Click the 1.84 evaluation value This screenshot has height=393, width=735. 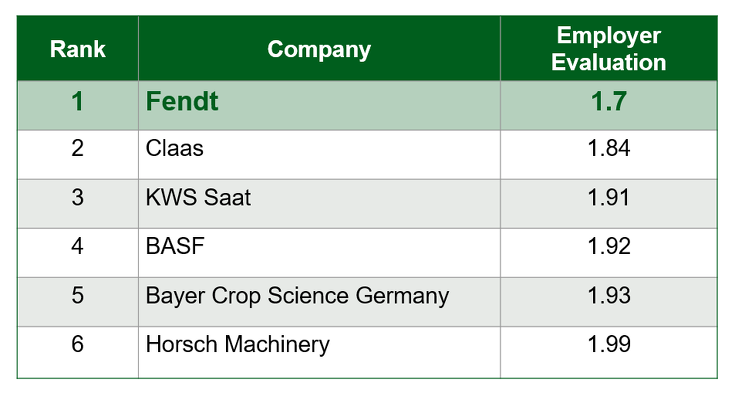point(608,148)
